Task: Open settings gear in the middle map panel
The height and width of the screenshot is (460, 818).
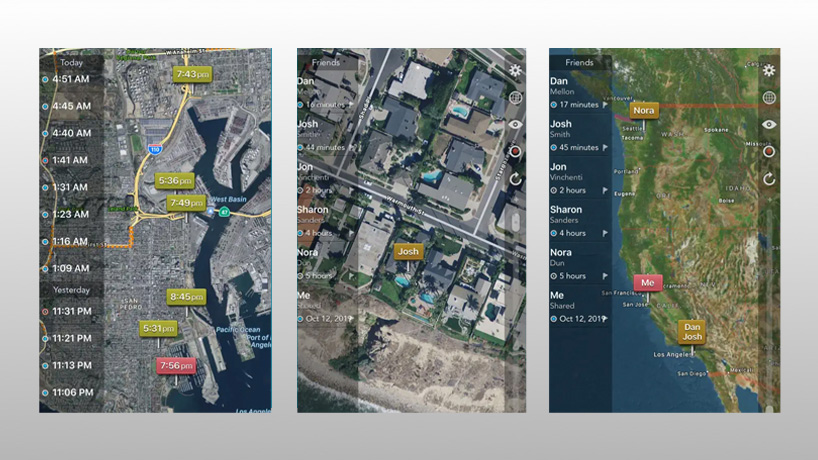Action: pyautogui.click(x=515, y=70)
